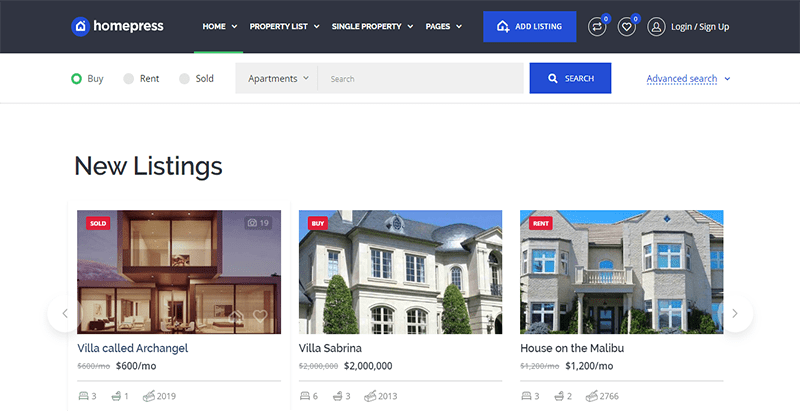The image size is (800, 411).
Task: Open the compare listings icon
Action: (x=597, y=27)
